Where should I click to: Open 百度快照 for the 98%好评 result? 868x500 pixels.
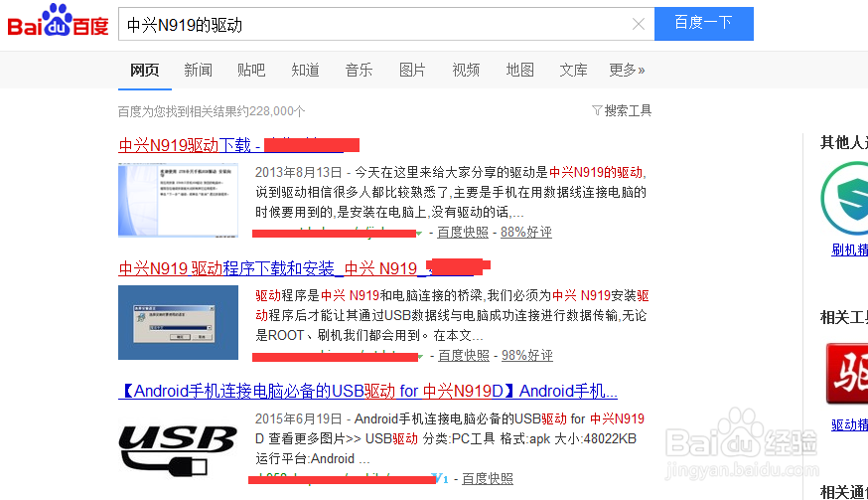click(x=464, y=355)
